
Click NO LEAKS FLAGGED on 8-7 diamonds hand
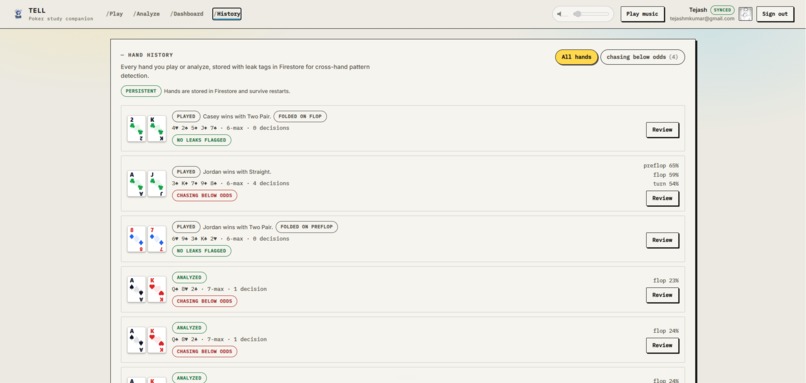pyautogui.click(x=202, y=251)
